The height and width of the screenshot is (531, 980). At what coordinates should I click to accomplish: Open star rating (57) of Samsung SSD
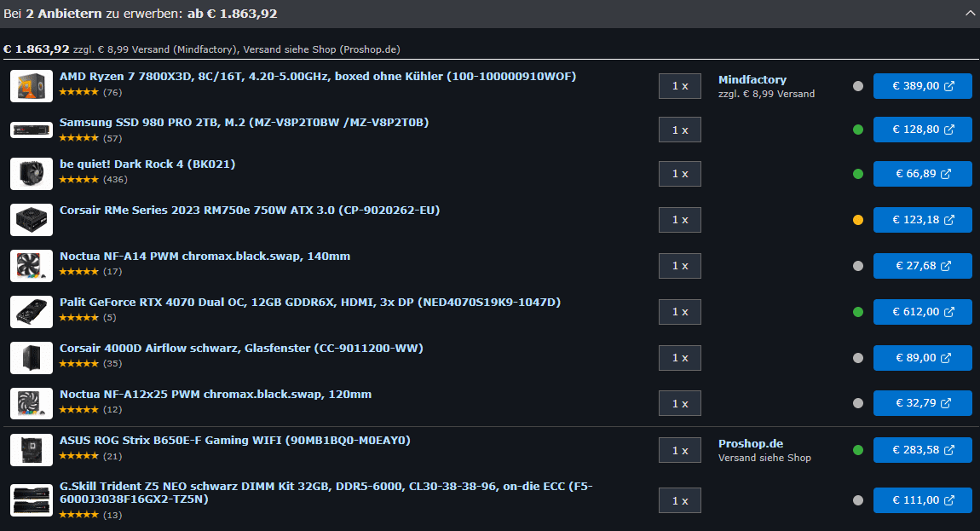[90, 138]
